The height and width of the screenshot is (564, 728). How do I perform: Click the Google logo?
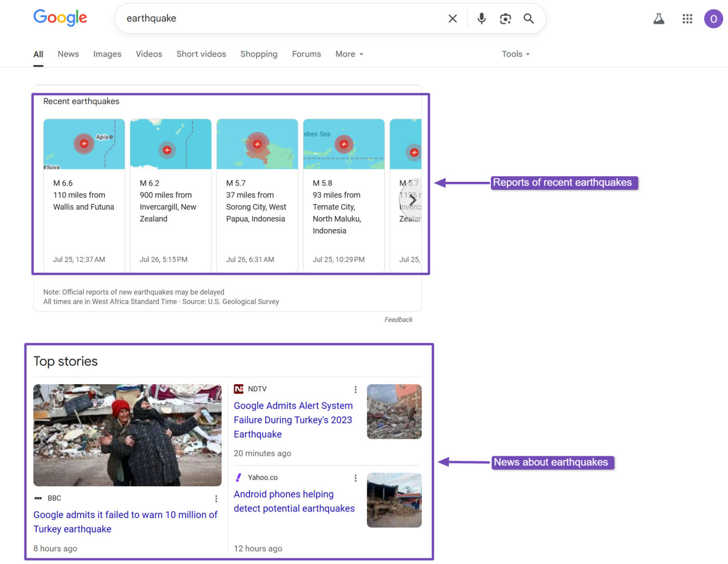[60, 18]
